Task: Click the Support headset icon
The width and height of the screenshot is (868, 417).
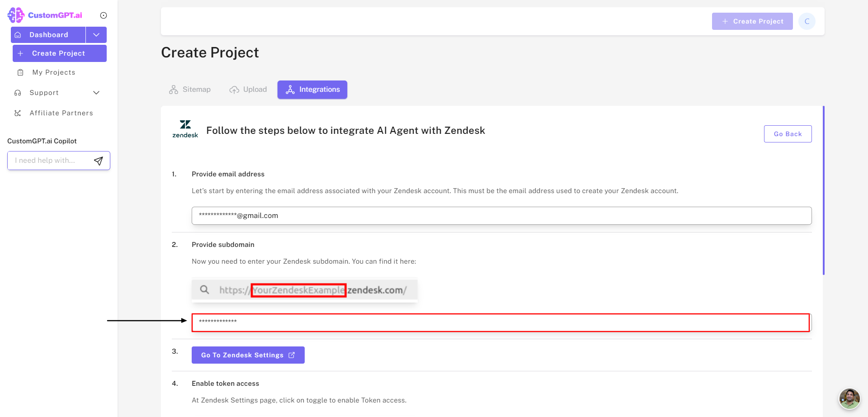Action: (x=18, y=93)
